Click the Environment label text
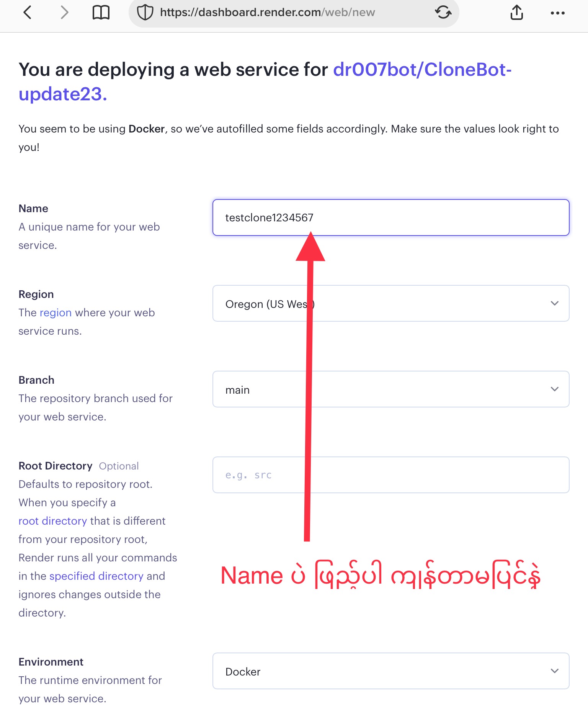The image size is (588, 723). click(x=51, y=662)
